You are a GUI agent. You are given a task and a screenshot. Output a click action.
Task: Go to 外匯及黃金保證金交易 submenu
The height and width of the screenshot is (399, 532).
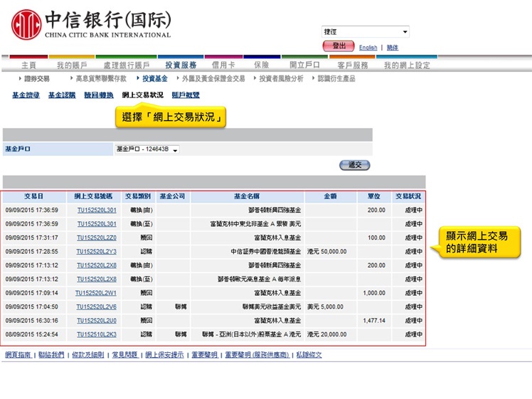click(x=213, y=79)
